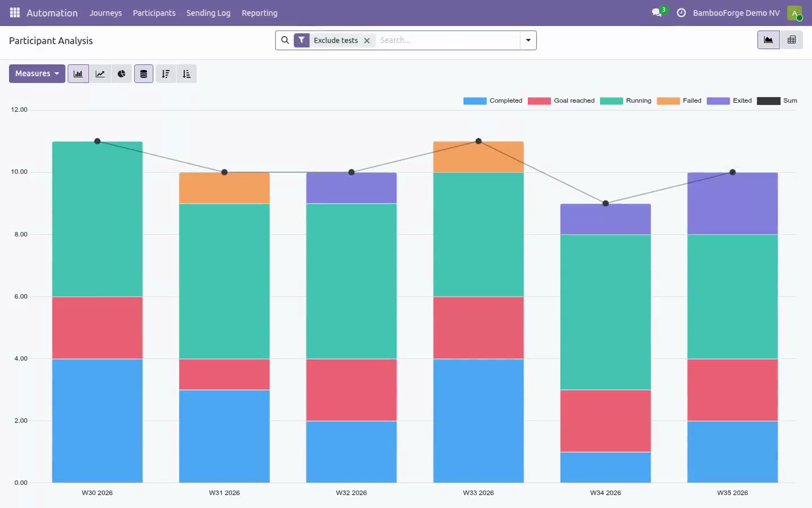Open the apps grid menu
This screenshot has width=812, height=508.
tap(15, 13)
